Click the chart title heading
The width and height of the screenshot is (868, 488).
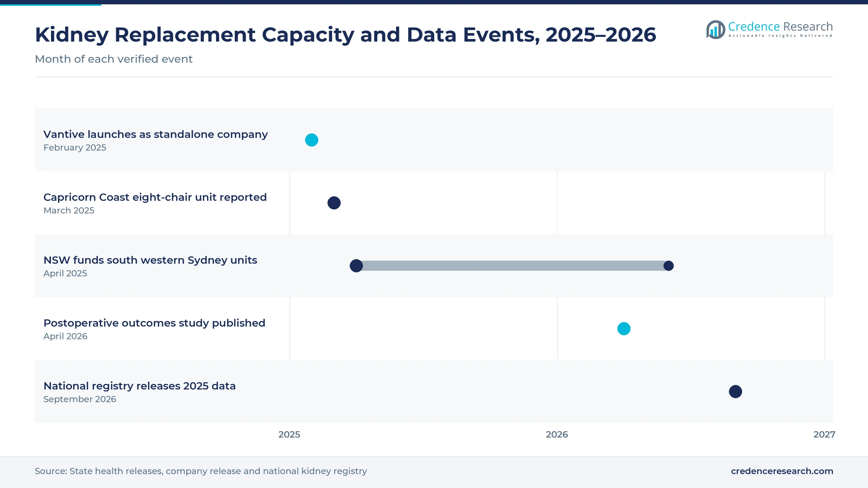(345, 35)
